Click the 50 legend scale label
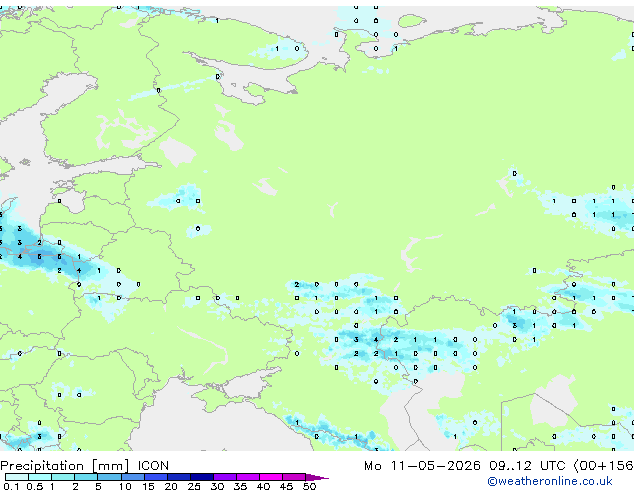The width and height of the screenshot is (634, 490). [309, 486]
